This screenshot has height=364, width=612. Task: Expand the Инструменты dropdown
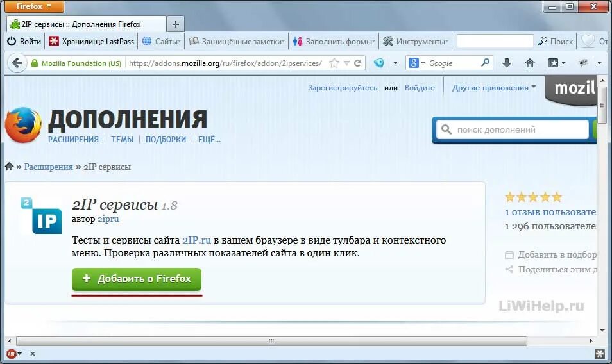point(415,41)
